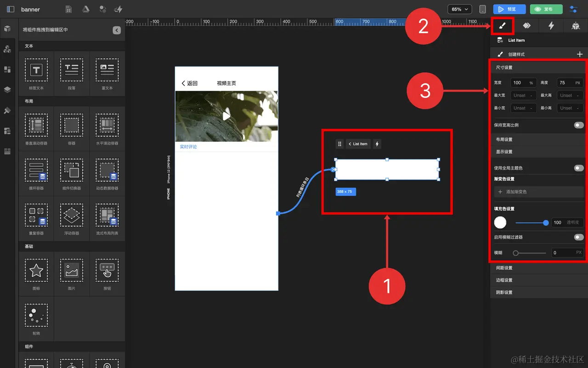
Task: Click the 返回 back link in phone preview
Action: click(189, 83)
